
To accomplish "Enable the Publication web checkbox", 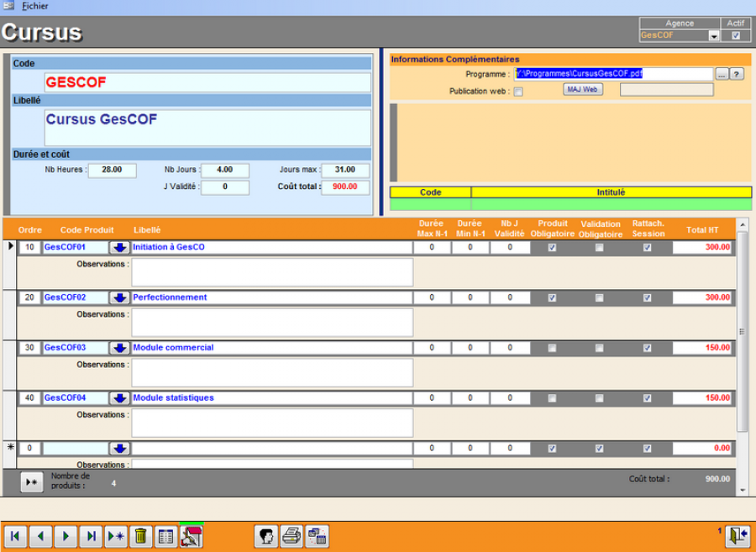I will 518,92.
